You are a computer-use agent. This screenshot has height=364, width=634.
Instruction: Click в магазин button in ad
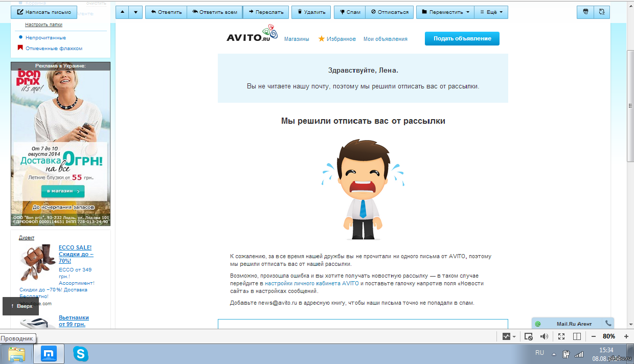[63, 191]
